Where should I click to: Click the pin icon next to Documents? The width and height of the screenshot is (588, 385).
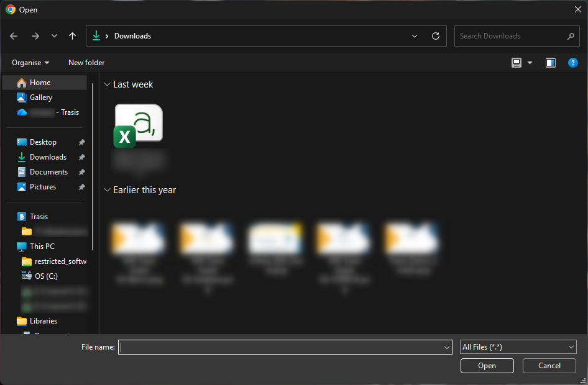click(82, 172)
